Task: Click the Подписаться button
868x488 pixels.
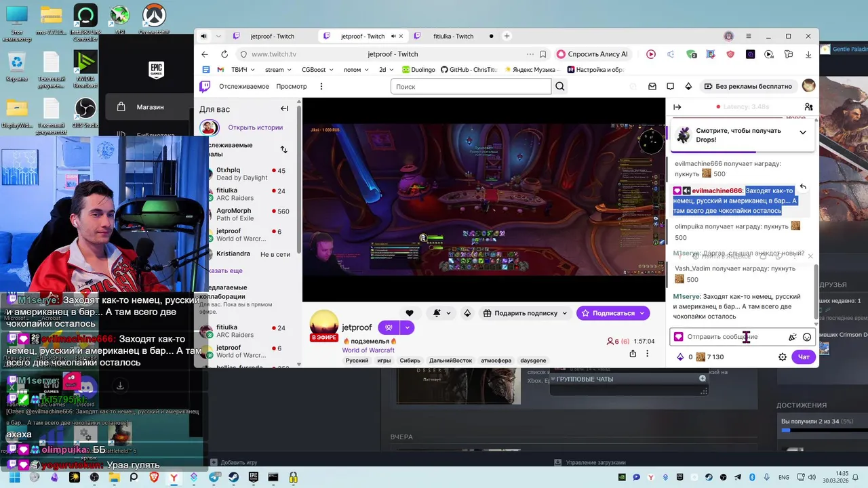Action: click(x=613, y=312)
